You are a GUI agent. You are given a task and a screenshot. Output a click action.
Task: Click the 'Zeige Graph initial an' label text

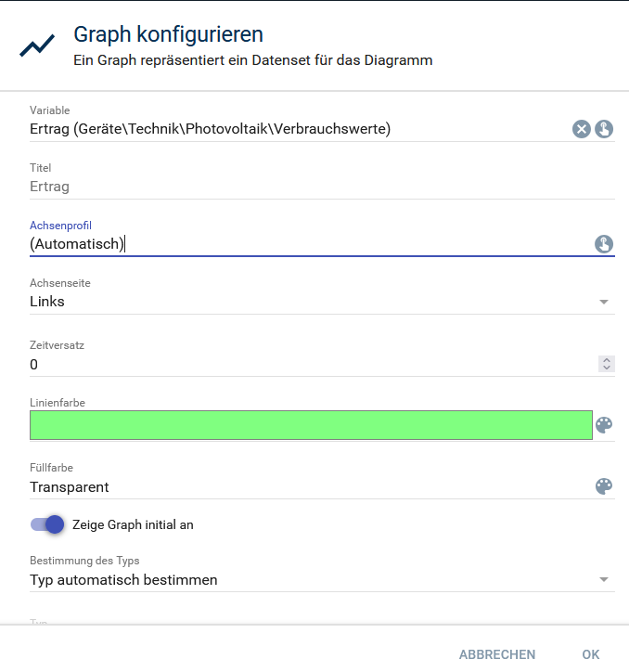coord(133,524)
